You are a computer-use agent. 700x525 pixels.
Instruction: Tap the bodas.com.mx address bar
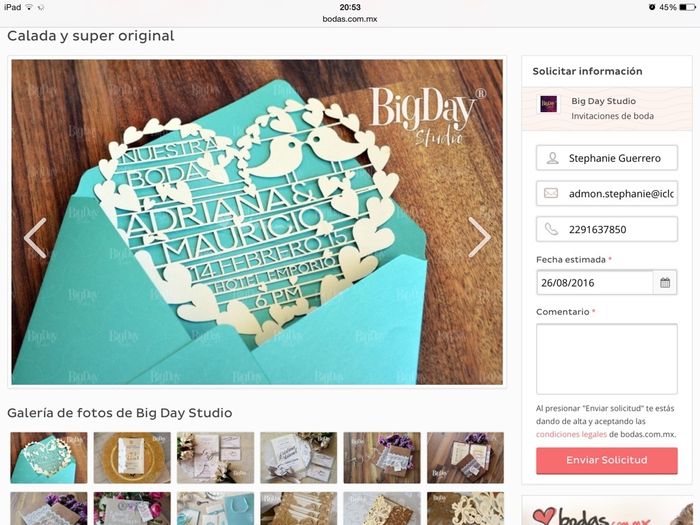click(x=350, y=19)
